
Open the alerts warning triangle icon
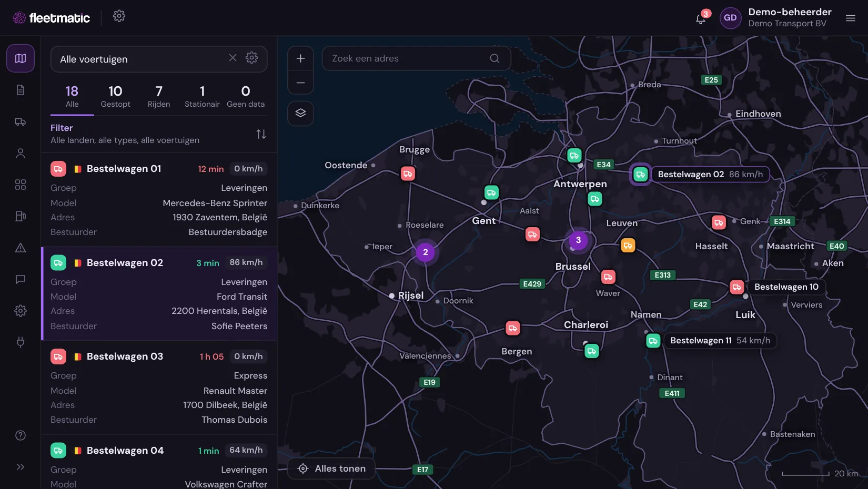click(x=21, y=248)
